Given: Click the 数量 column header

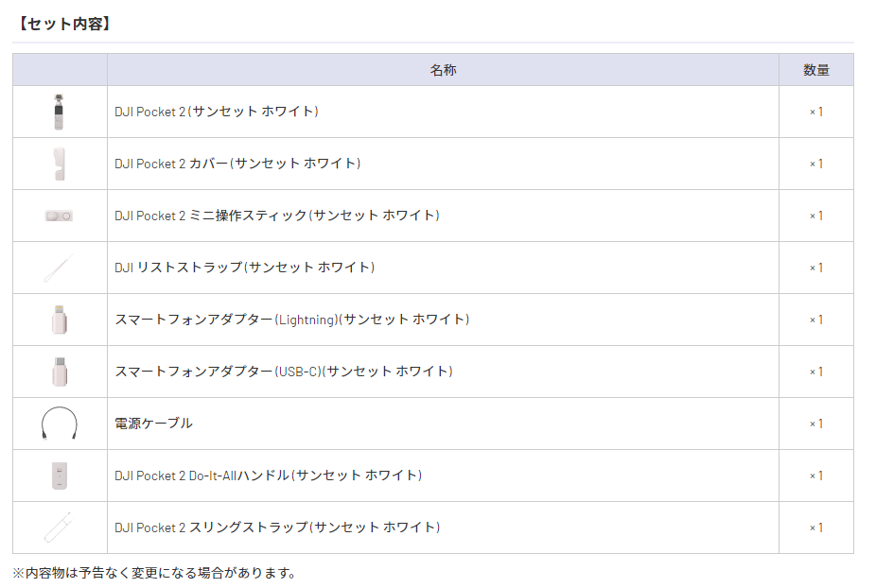Looking at the screenshot, I should [x=815, y=70].
